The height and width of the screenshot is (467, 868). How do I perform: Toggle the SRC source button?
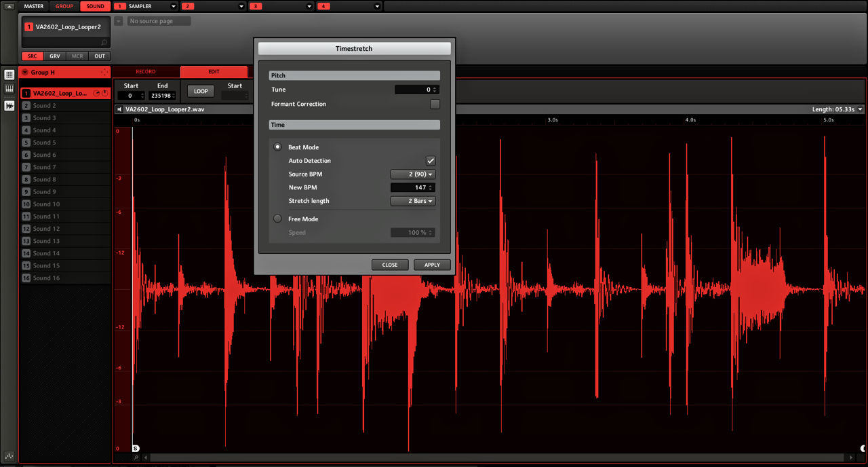[x=33, y=56]
